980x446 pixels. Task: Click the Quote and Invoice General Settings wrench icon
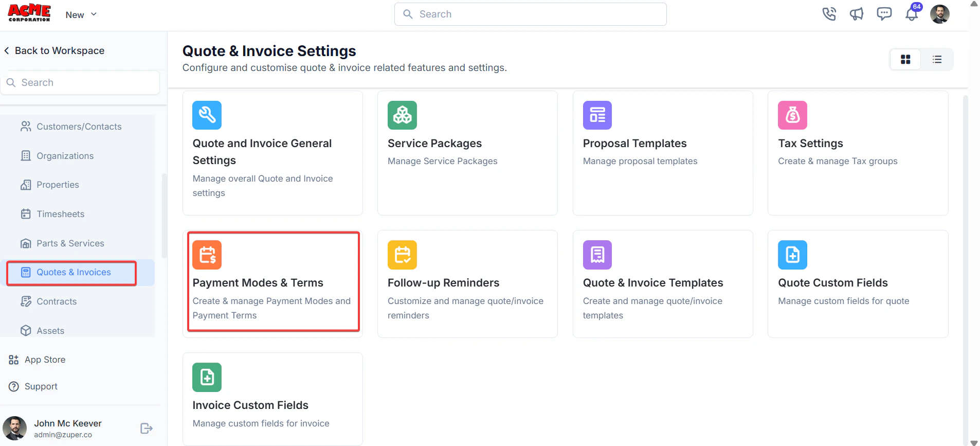207,115
